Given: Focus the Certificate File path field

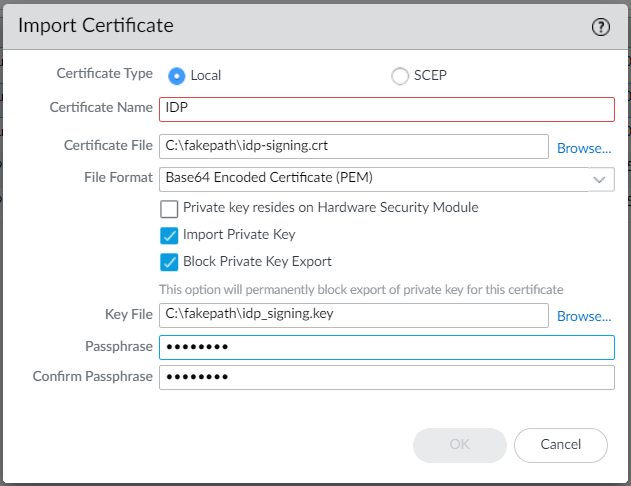Looking at the screenshot, I should [x=353, y=146].
